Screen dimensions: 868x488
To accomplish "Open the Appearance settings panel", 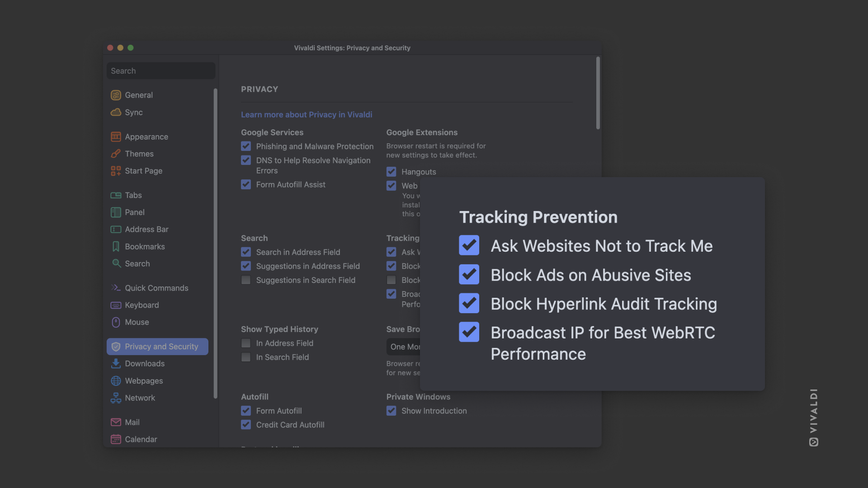I will 146,137.
